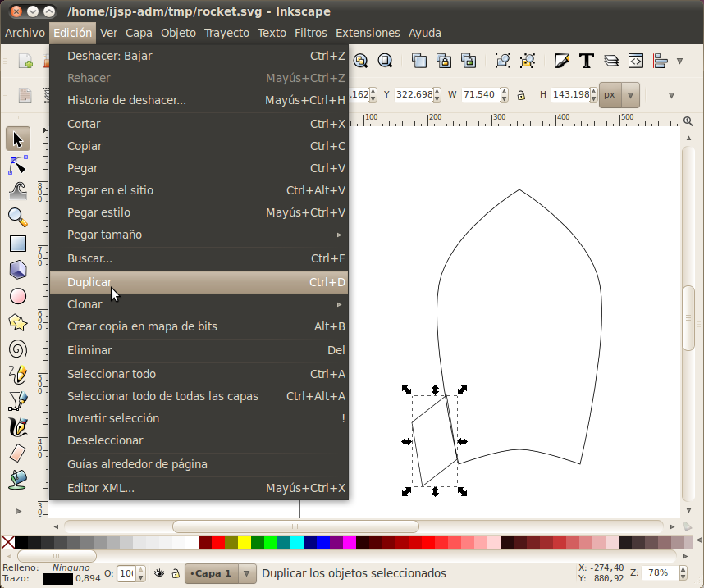Image resolution: width=704 pixels, height=588 pixels.
Task: Toggle current layer lock icon
Action: click(176, 573)
